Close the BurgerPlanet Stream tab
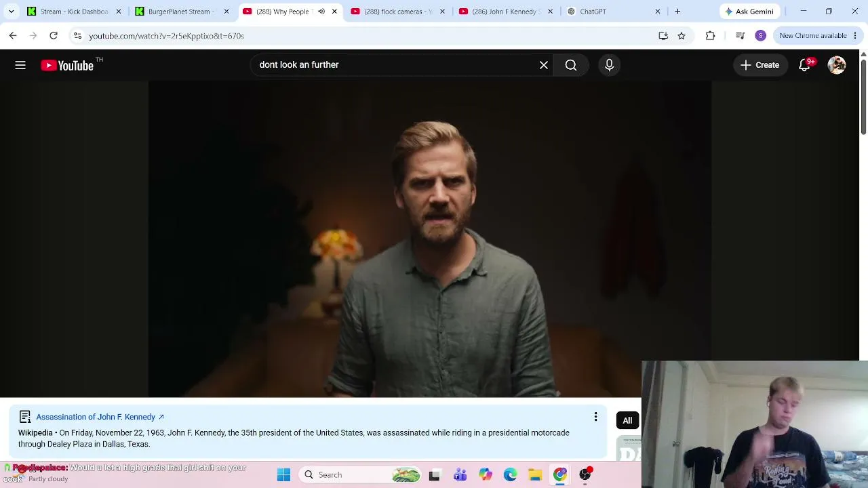The height and width of the screenshot is (488, 868). 226,12
